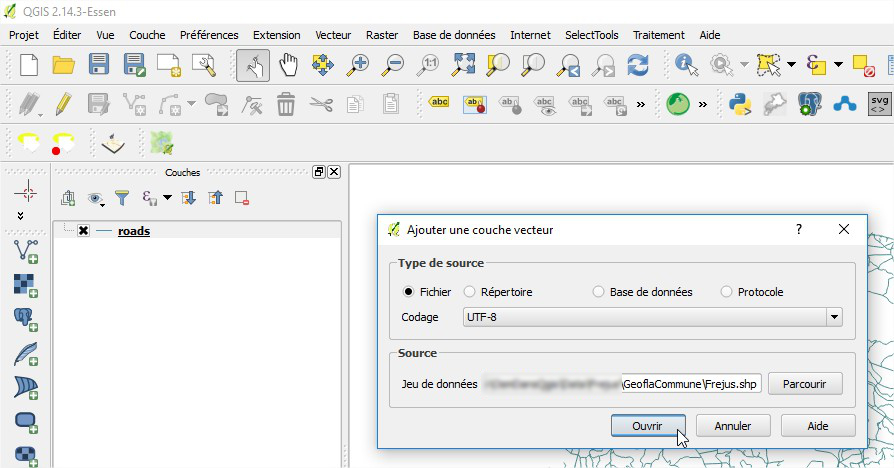
Task: Select the Répertoire source type
Action: 469,292
